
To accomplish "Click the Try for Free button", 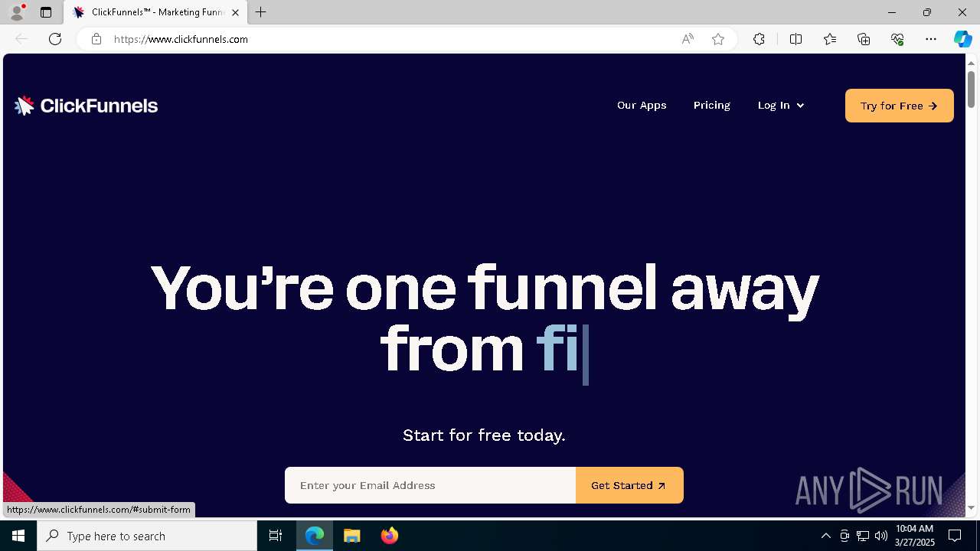I will pyautogui.click(x=900, y=106).
